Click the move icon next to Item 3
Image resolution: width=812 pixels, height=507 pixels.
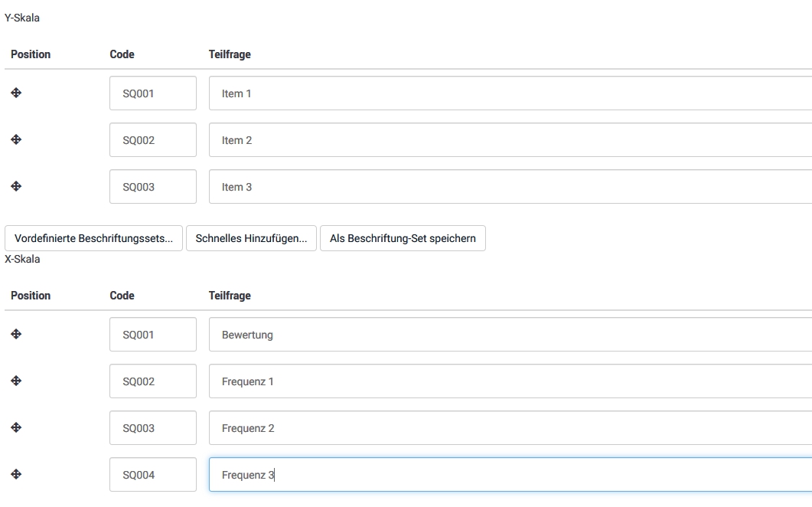pyautogui.click(x=16, y=186)
